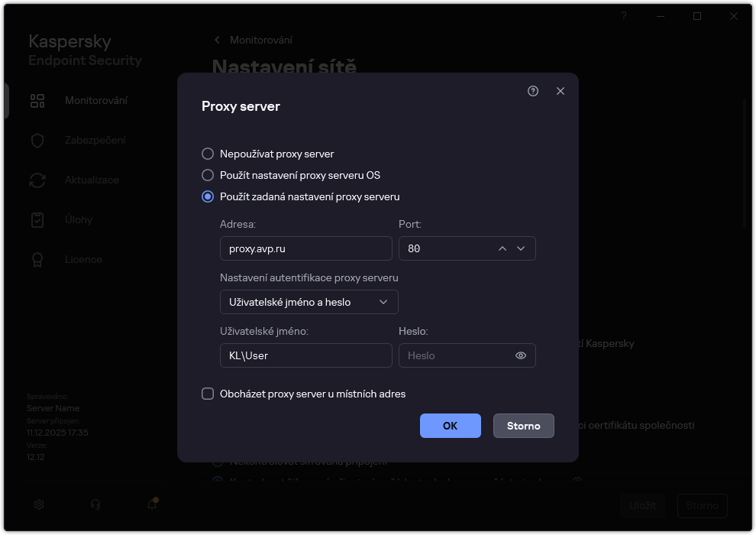Open help for the Proxy server dialog
This screenshot has height=535, width=756.
tap(532, 91)
